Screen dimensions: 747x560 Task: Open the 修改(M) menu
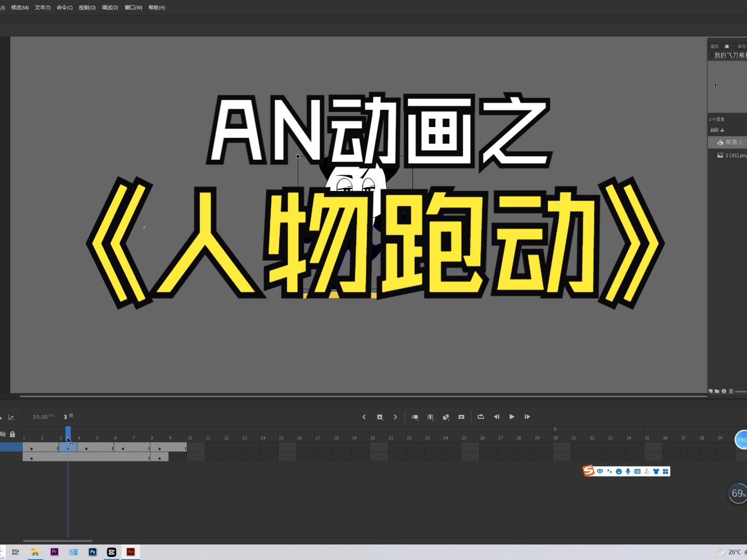(20, 8)
